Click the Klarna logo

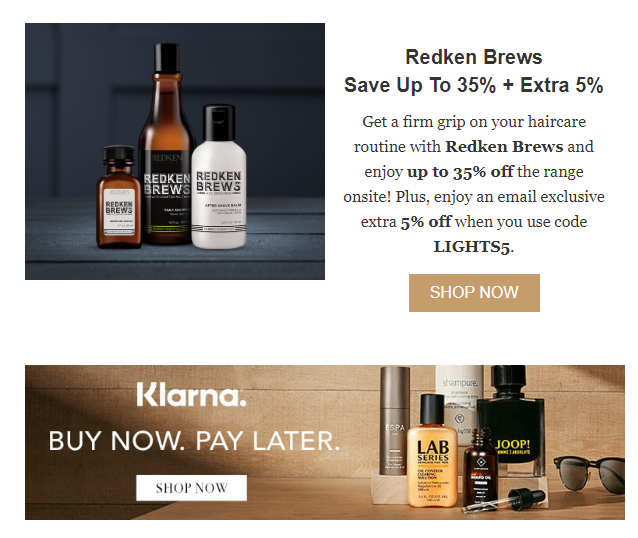191,394
